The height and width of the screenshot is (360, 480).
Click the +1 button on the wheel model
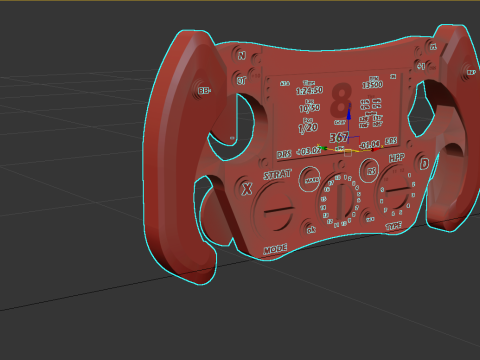pyautogui.click(x=421, y=66)
